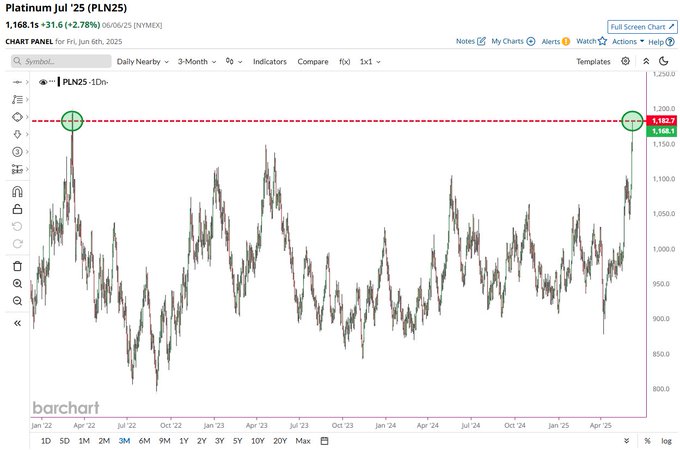Toggle the lock drawings padlock
This screenshot has height=450, width=680.
[17, 209]
